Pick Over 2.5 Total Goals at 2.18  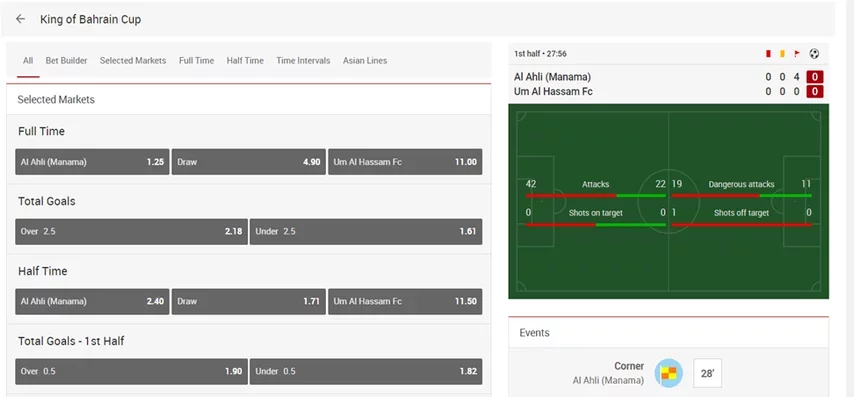pyautogui.click(x=131, y=231)
